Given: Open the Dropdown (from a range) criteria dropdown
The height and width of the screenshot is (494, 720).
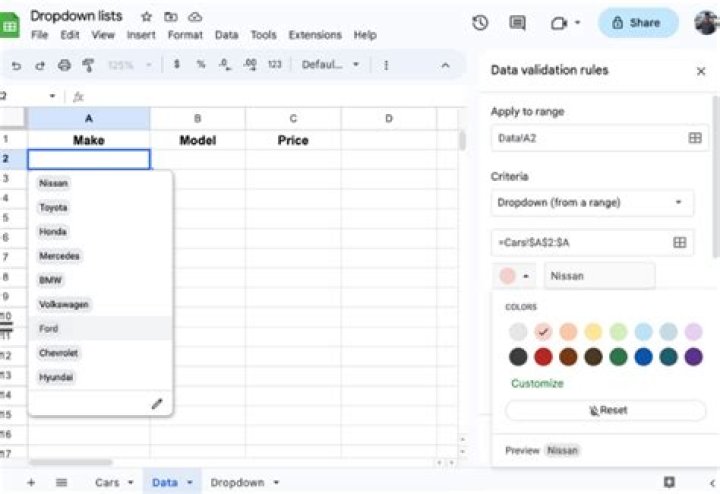Looking at the screenshot, I should (x=592, y=202).
